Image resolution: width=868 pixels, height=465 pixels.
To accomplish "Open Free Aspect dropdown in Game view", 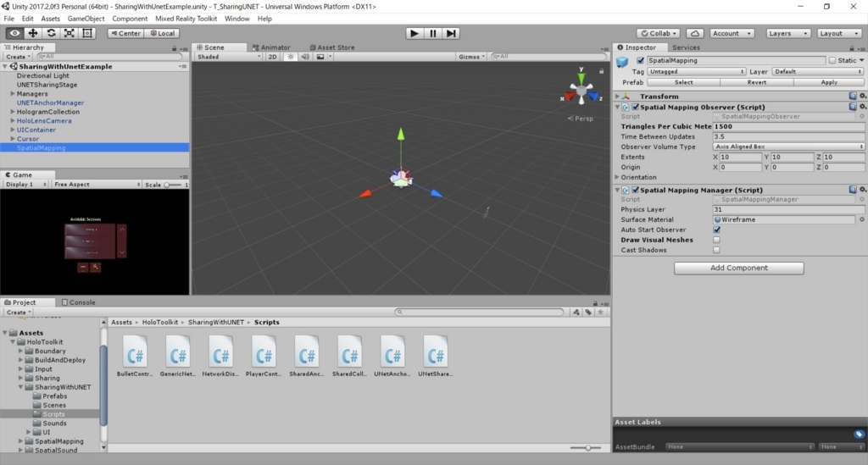I will [97, 184].
